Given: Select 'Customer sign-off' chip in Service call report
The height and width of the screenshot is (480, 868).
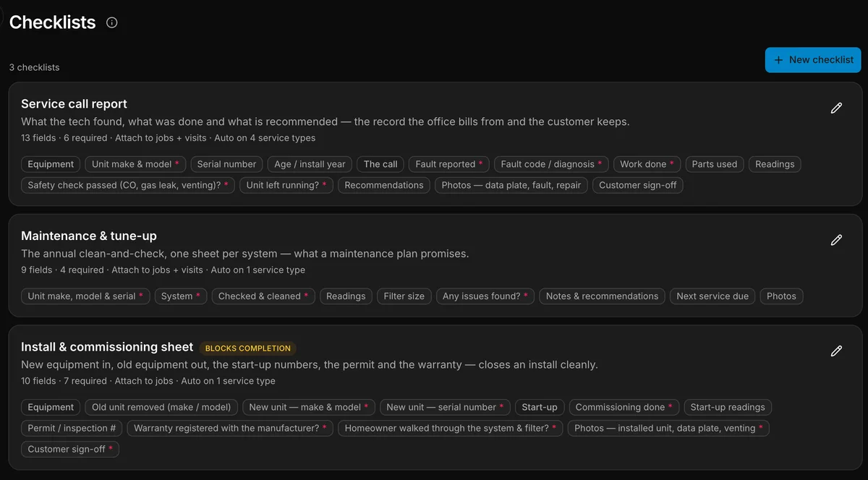Looking at the screenshot, I should [x=638, y=185].
